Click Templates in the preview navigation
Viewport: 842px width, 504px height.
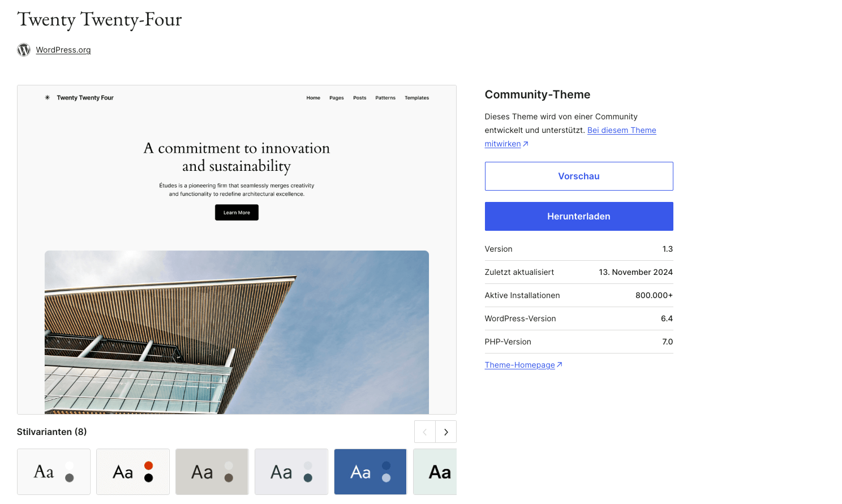(x=416, y=98)
